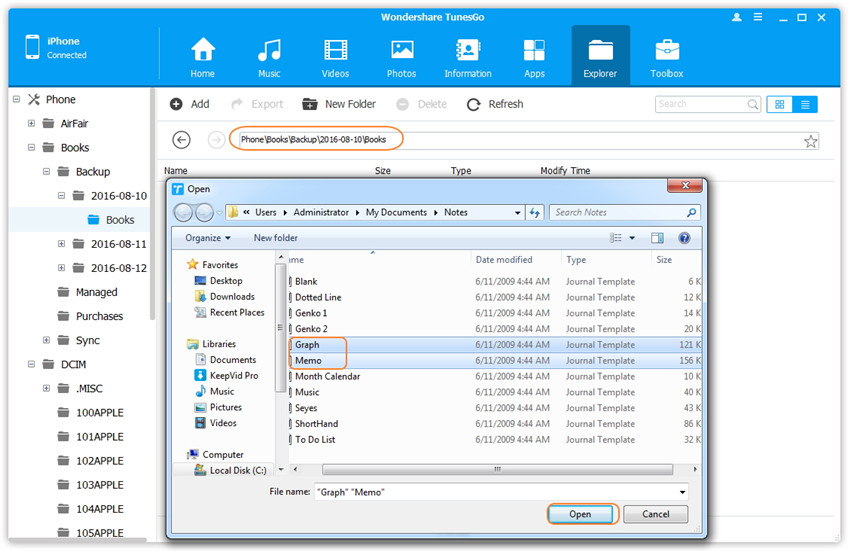Click the Information contacts icon
This screenshot has width=850, height=551.
pos(467,57)
